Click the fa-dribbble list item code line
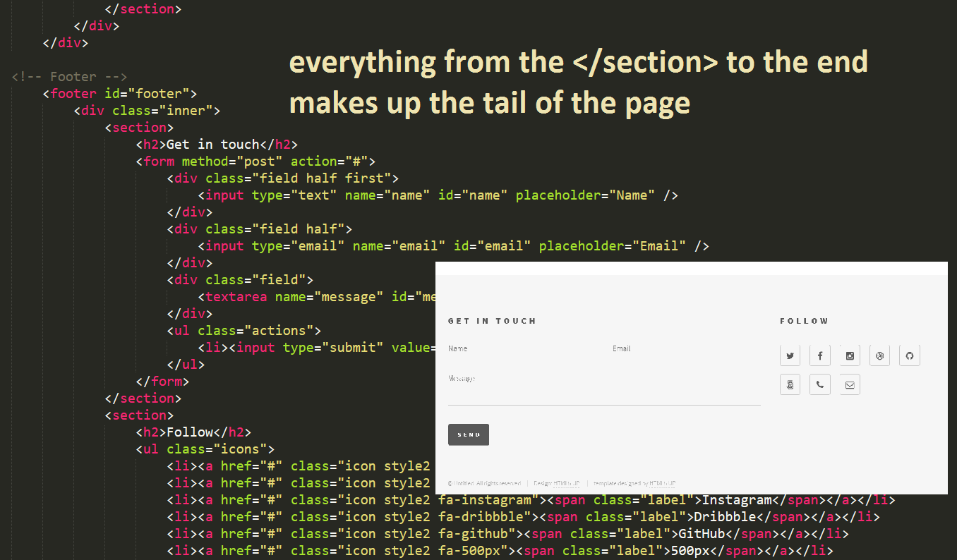 [x=523, y=517]
